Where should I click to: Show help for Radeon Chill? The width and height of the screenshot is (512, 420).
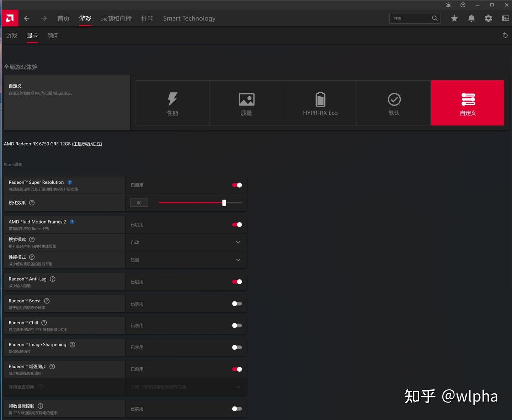(44, 323)
